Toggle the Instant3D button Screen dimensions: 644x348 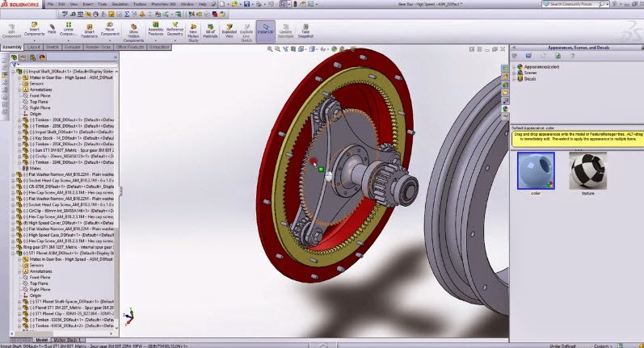tap(265, 31)
